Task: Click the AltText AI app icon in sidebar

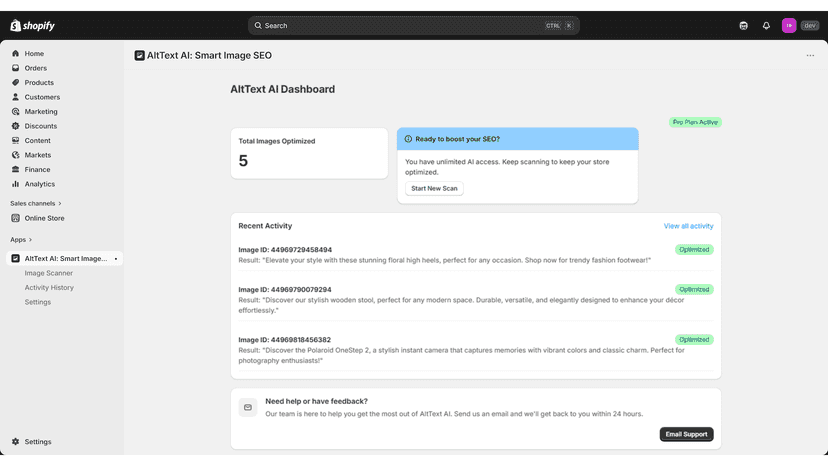Action: pyautogui.click(x=15, y=258)
